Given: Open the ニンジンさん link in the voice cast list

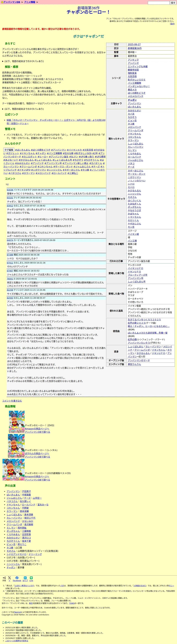Looking at the screenshot, I should pos(13,564).
